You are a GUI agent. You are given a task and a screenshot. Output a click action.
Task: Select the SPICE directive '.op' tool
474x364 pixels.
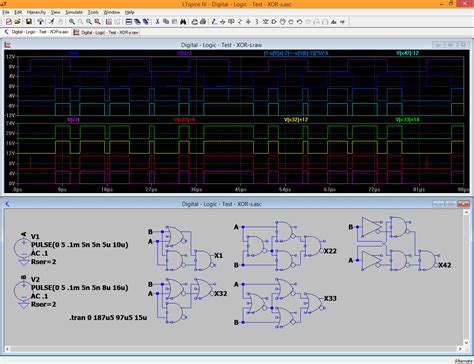(342, 22)
